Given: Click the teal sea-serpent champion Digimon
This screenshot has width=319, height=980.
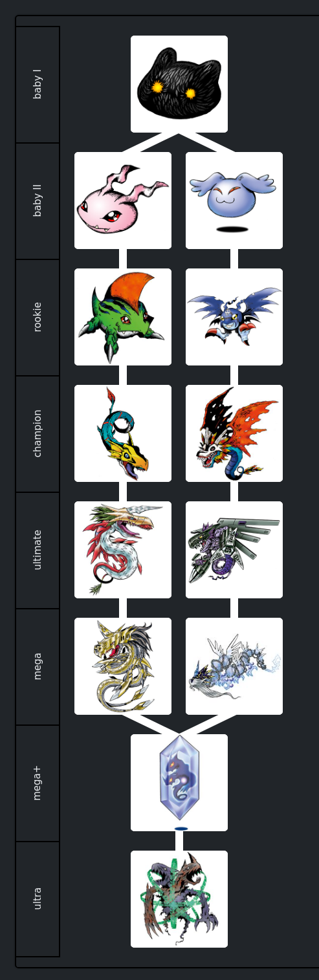Looking at the screenshot, I should (123, 433).
